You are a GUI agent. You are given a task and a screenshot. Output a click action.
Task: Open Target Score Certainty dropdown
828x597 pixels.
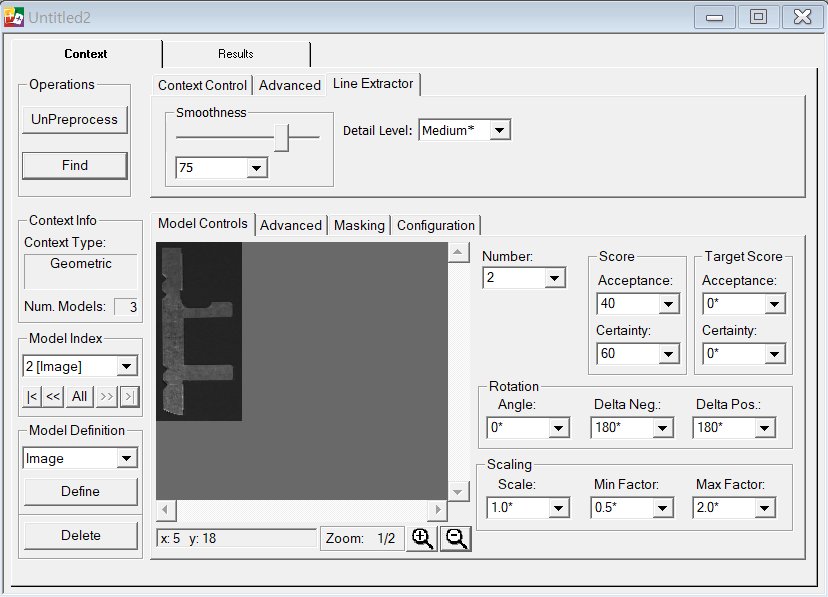775,354
